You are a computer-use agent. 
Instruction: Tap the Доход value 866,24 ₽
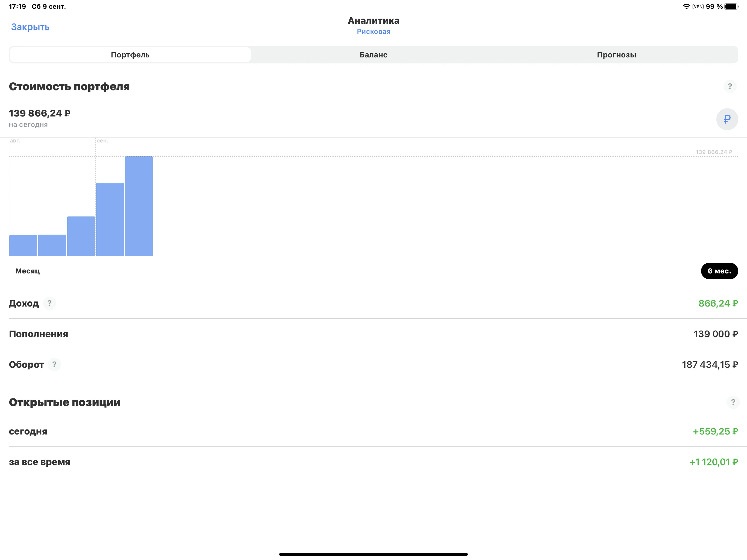(718, 303)
